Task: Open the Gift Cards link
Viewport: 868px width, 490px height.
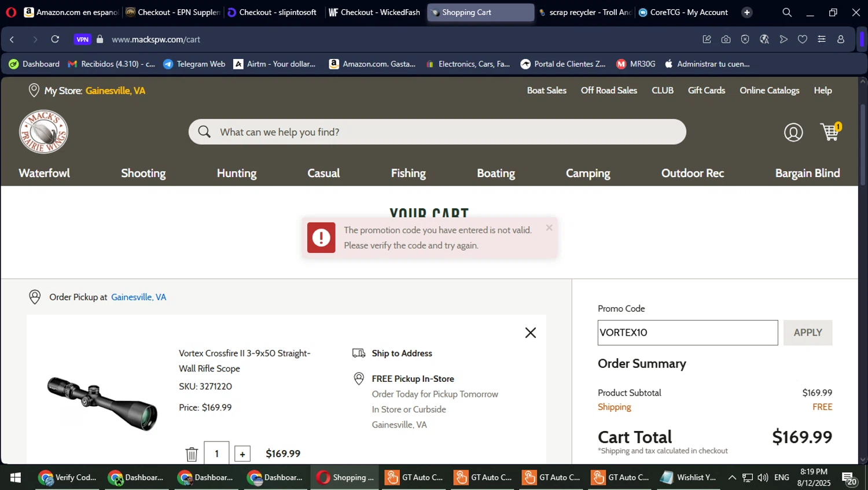Action: pyautogui.click(x=706, y=90)
